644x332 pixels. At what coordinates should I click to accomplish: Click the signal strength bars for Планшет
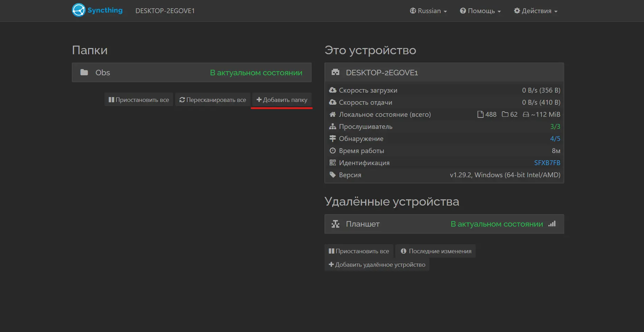[x=552, y=224]
